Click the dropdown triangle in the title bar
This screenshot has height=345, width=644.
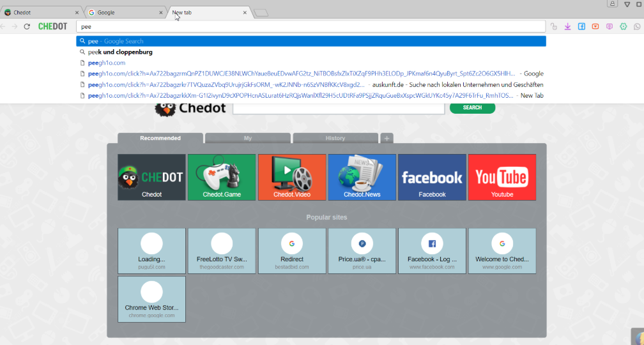pyautogui.click(x=627, y=4)
